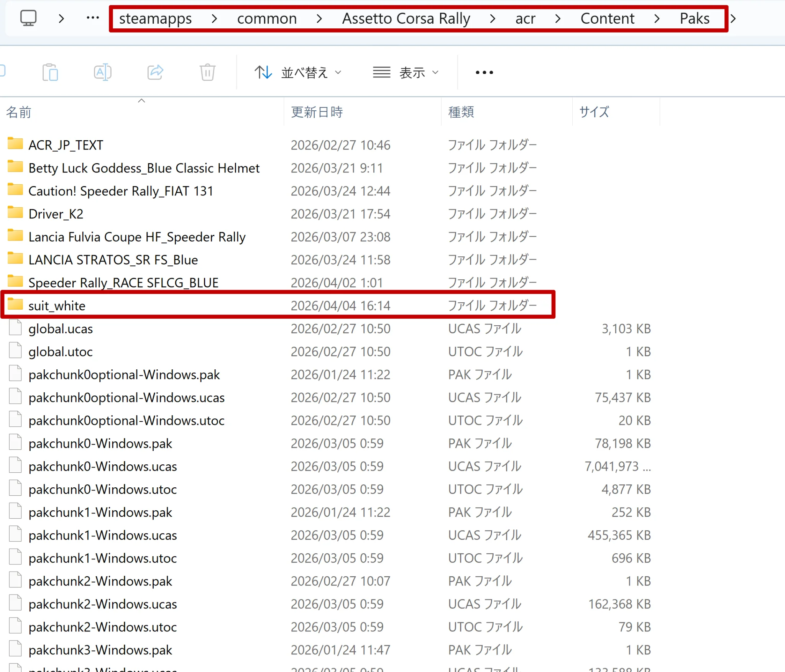Click the This PC monitor icon

pos(28,18)
